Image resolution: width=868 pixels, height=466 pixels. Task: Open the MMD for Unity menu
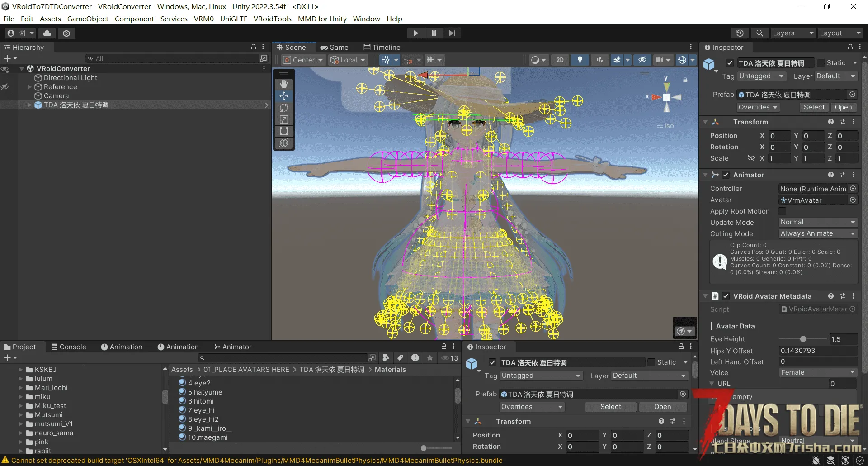[x=322, y=19]
